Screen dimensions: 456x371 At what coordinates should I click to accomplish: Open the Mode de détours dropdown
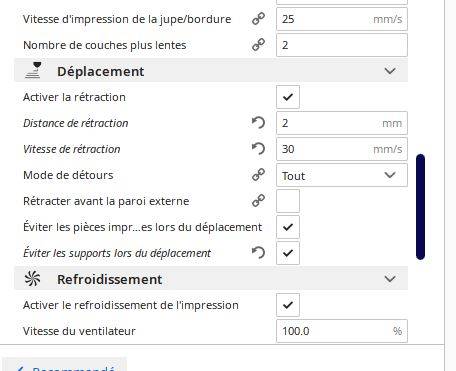tap(342, 175)
